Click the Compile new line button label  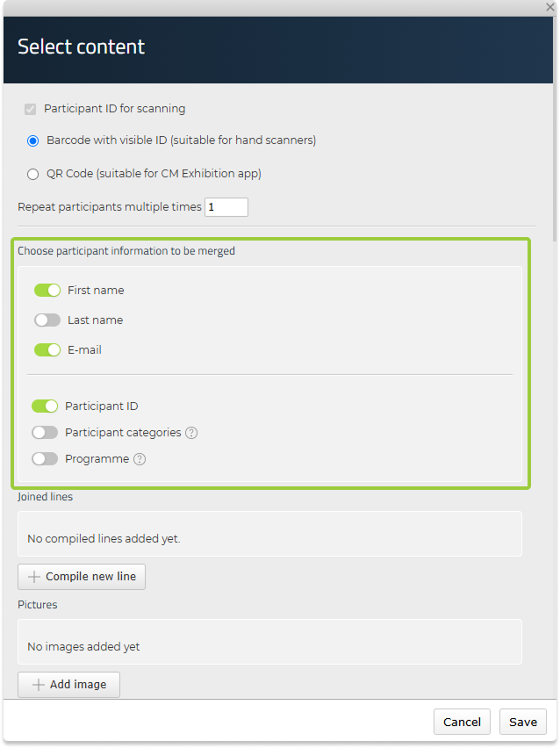(x=90, y=577)
